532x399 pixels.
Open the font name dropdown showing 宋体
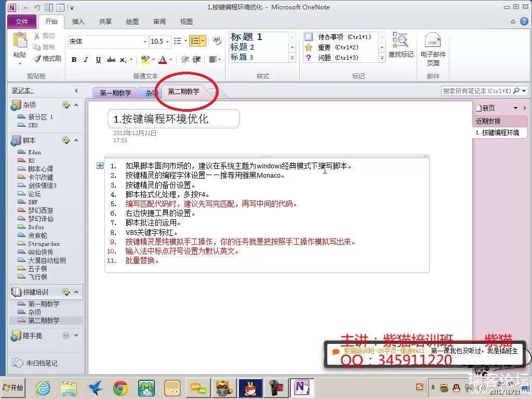click(145, 42)
